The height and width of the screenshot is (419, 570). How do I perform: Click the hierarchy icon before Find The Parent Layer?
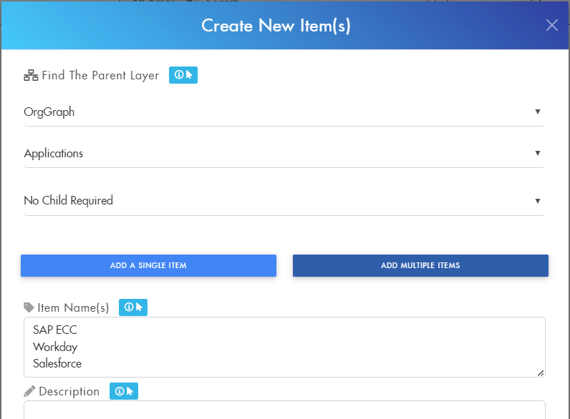tap(31, 75)
